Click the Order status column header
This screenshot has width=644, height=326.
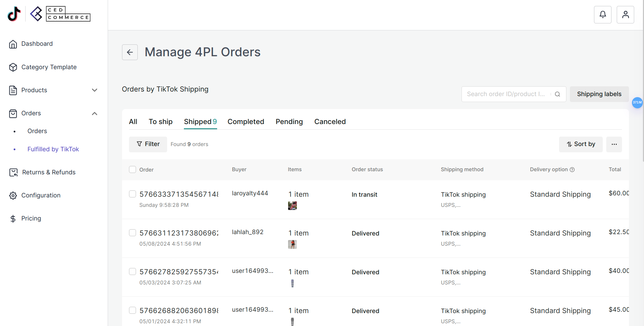tap(367, 169)
